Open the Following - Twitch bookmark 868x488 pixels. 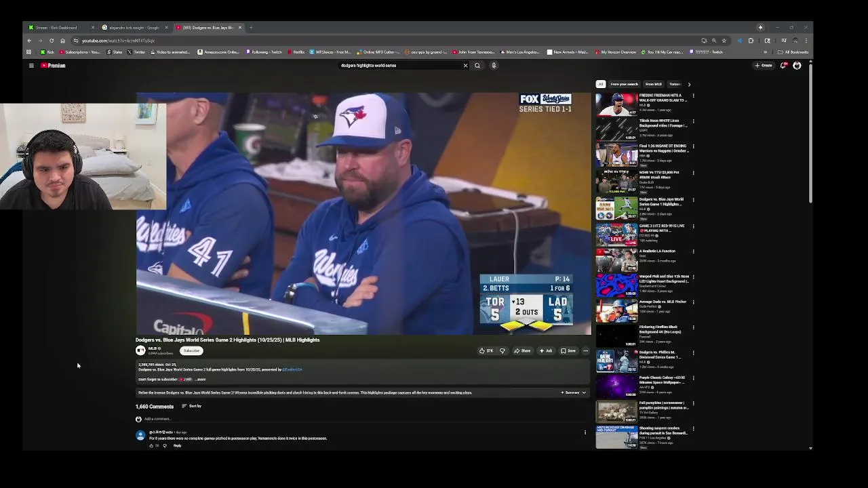click(264, 52)
